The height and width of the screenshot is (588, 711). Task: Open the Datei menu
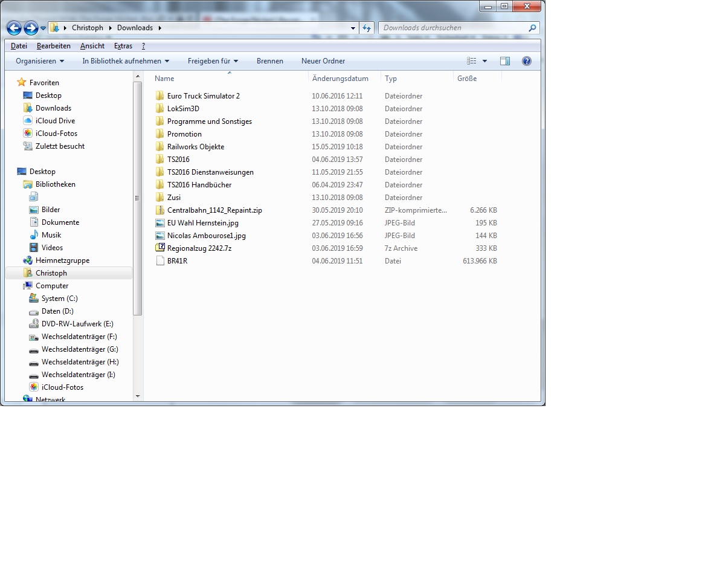click(19, 46)
